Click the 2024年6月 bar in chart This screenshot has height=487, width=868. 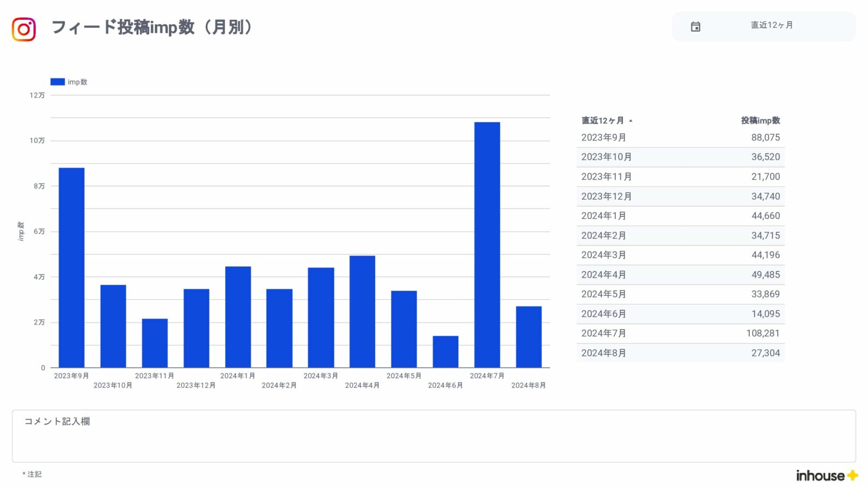click(445, 351)
